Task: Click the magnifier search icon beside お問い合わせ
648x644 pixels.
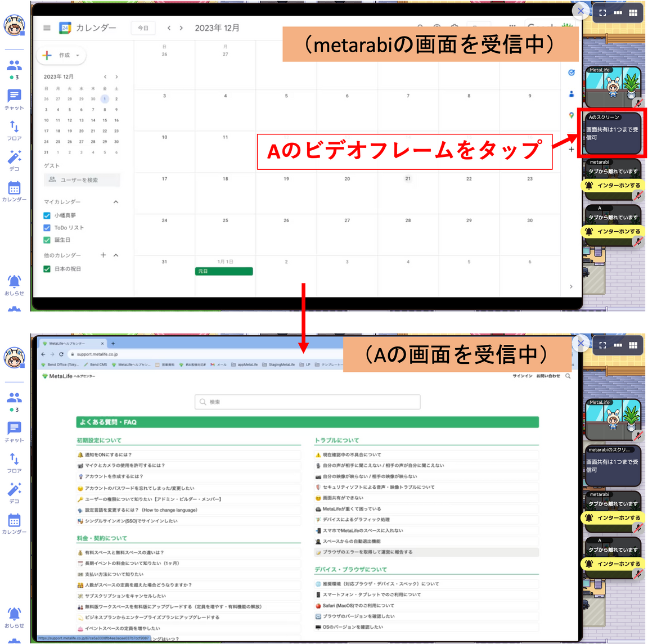Action: 568,376
